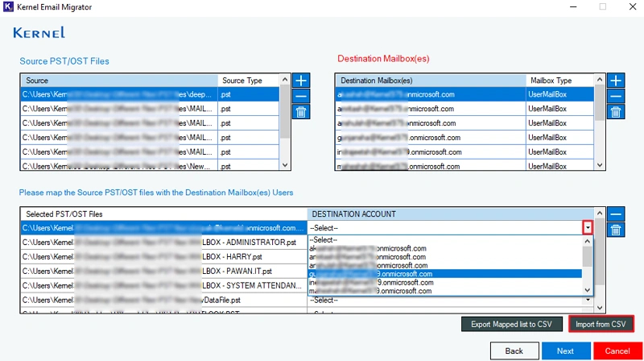
Task: Delete mappings with trash icon beside mapping table
Action: (x=616, y=230)
